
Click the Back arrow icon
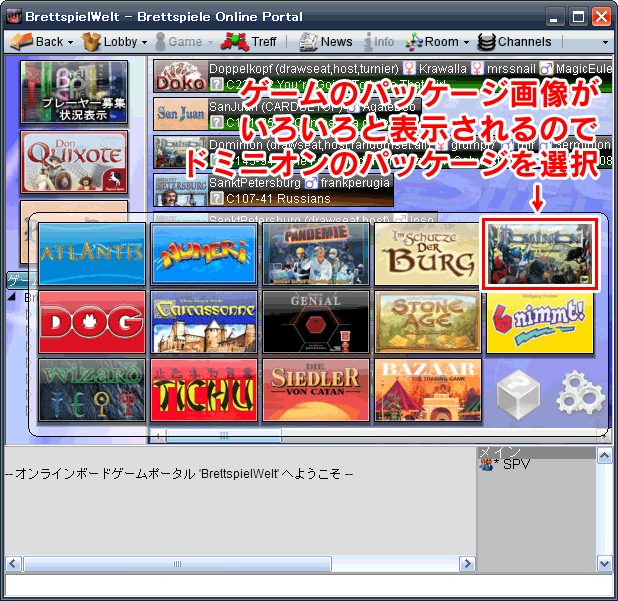[21, 41]
